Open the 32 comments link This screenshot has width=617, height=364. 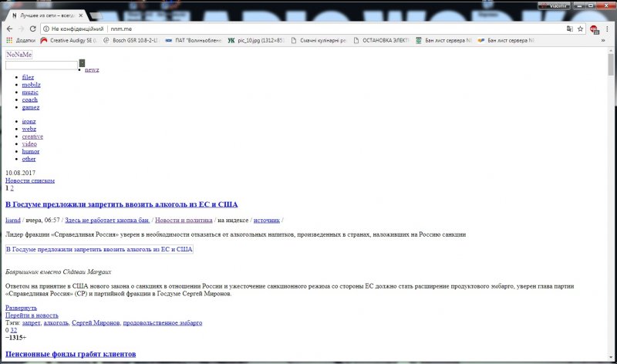click(14, 330)
